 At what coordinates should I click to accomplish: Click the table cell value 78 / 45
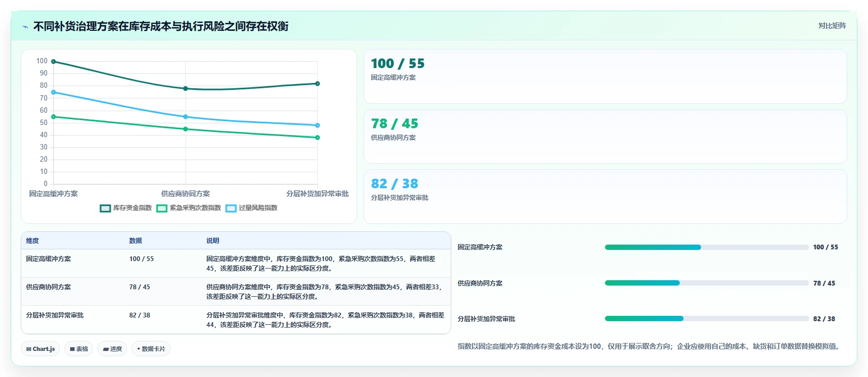(140, 287)
